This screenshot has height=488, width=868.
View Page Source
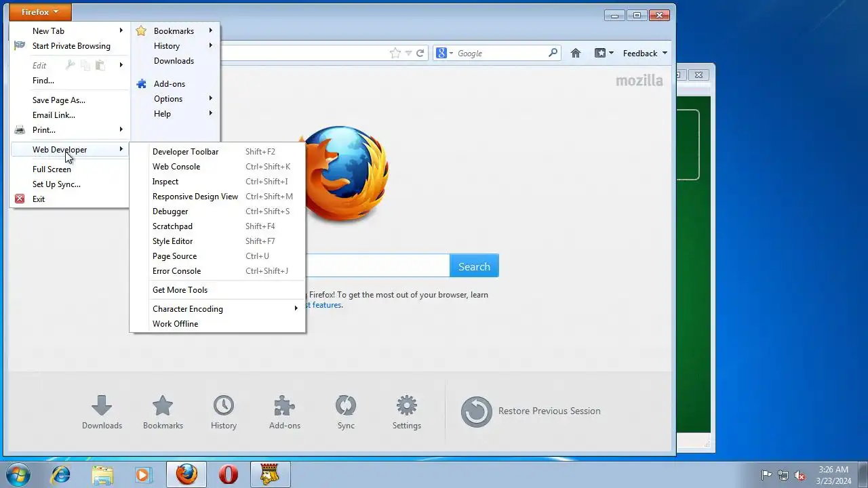[217, 256]
